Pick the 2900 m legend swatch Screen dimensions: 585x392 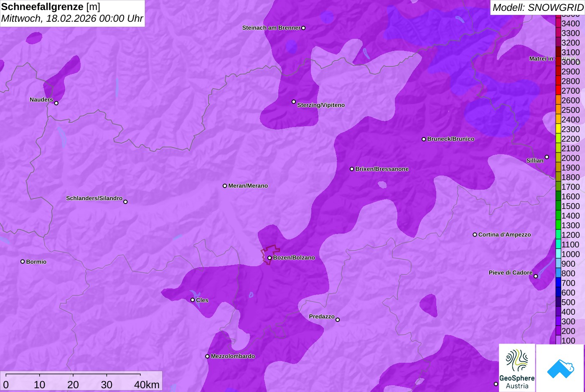[x=558, y=71]
